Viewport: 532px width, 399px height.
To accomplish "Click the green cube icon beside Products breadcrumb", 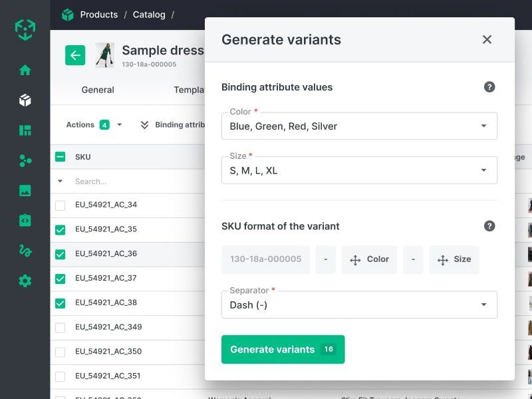I will [x=68, y=15].
